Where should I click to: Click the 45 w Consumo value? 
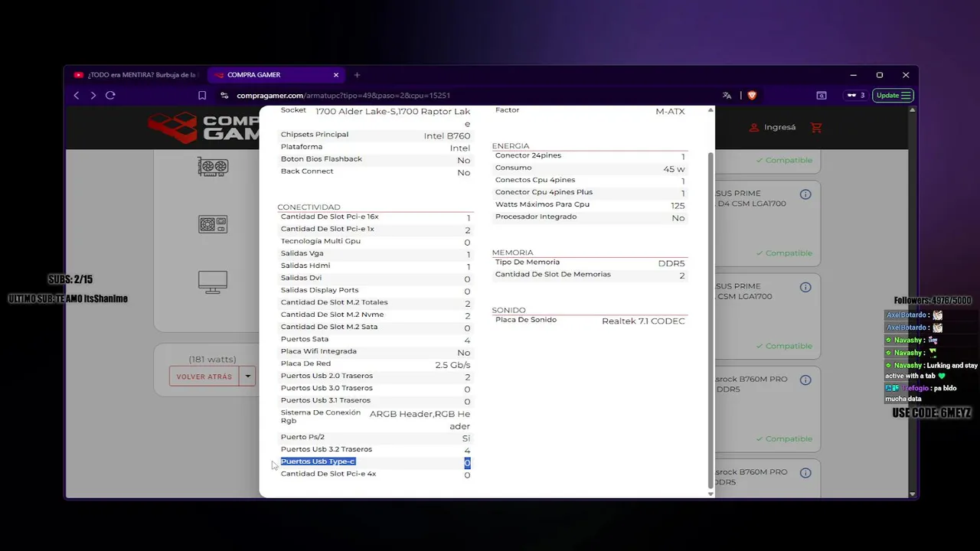click(674, 169)
